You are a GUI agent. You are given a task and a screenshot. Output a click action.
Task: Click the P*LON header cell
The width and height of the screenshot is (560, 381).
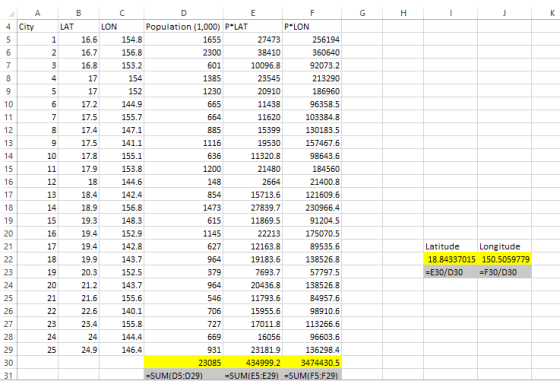coord(312,27)
